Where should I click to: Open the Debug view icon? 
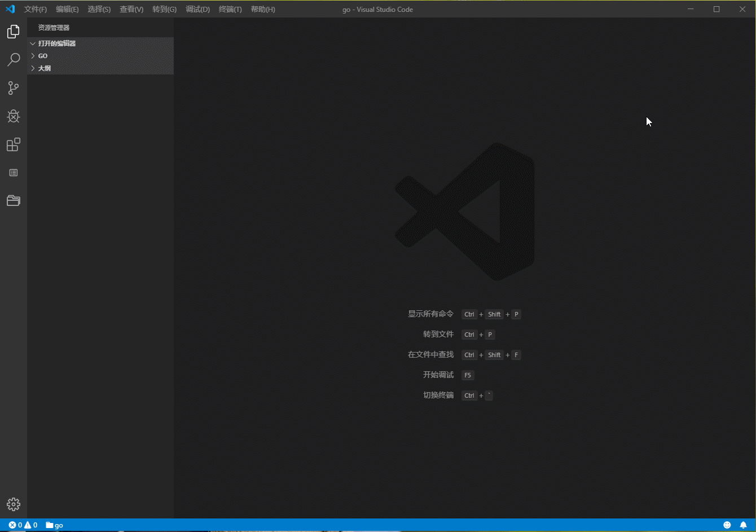tap(14, 116)
